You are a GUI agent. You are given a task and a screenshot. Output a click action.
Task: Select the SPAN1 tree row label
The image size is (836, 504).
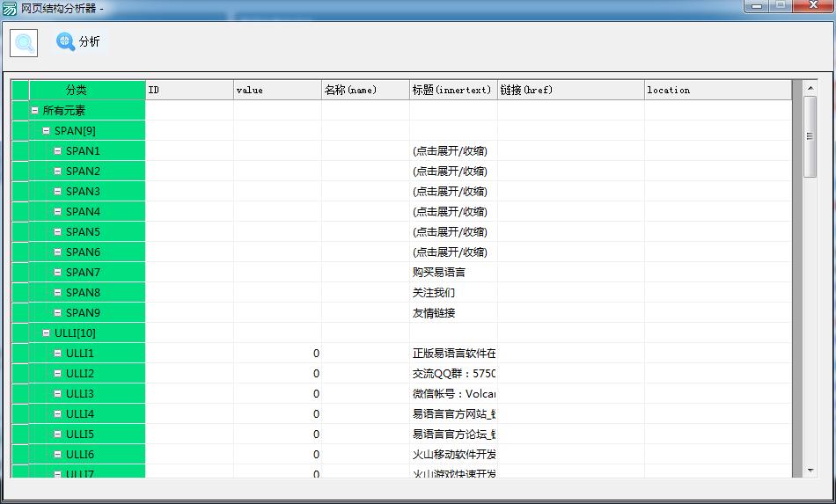tap(83, 151)
